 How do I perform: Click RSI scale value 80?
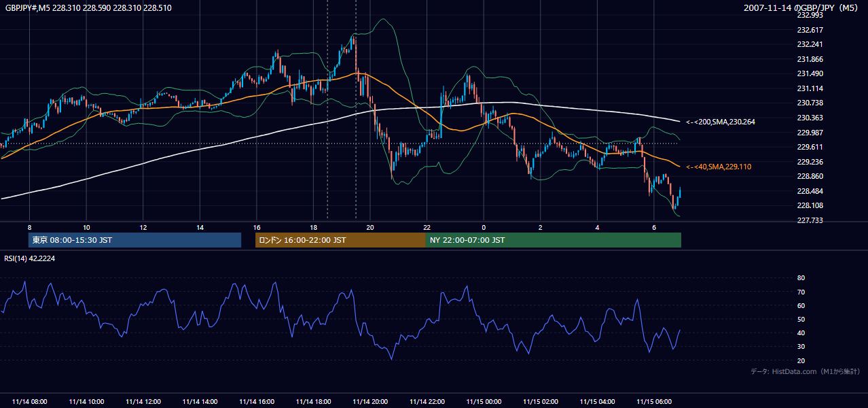click(x=801, y=278)
